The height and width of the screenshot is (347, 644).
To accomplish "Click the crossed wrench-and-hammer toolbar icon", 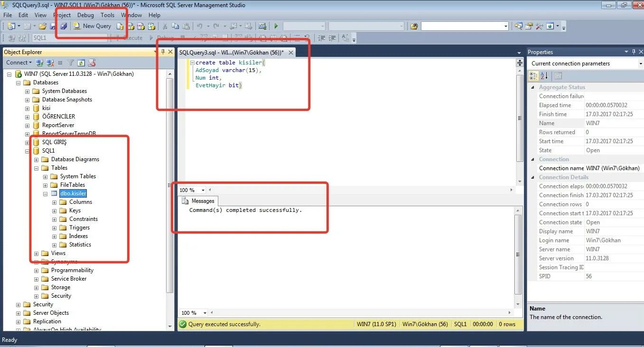I will click(x=539, y=26).
